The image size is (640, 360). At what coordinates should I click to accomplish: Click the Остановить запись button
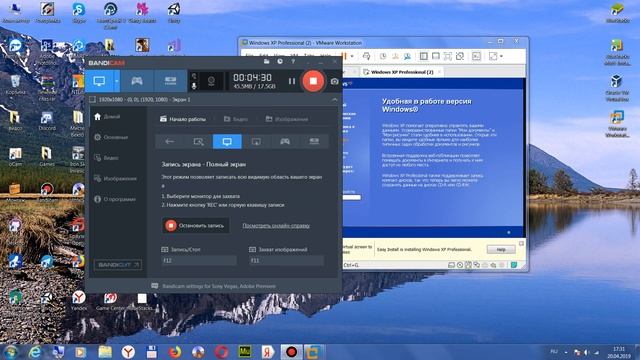195,225
